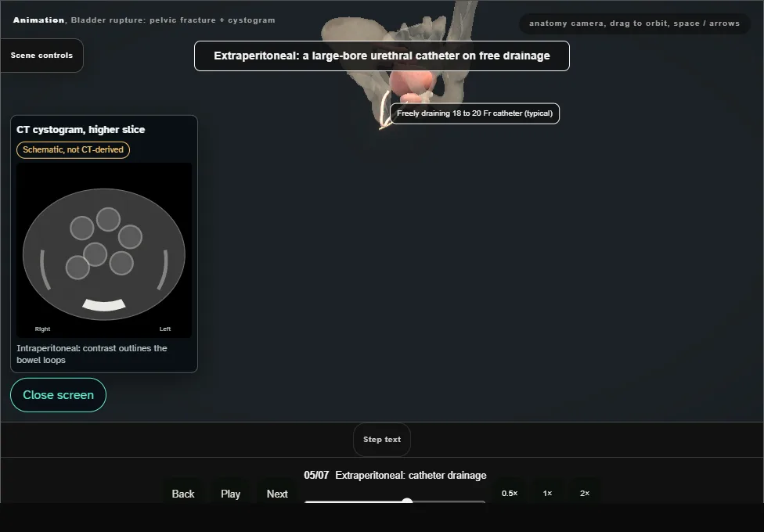Set playback speed to 0.5×

510,493
